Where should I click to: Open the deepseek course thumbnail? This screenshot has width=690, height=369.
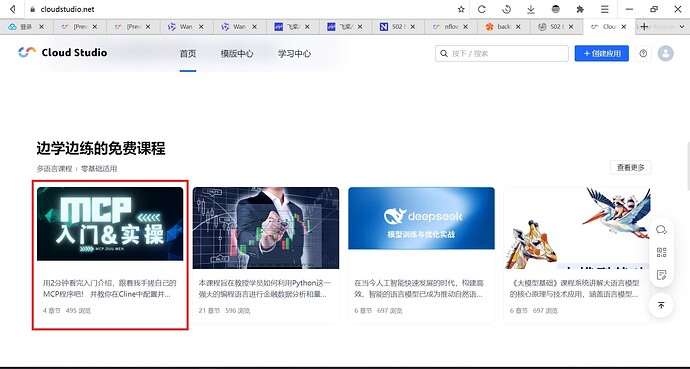point(421,218)
